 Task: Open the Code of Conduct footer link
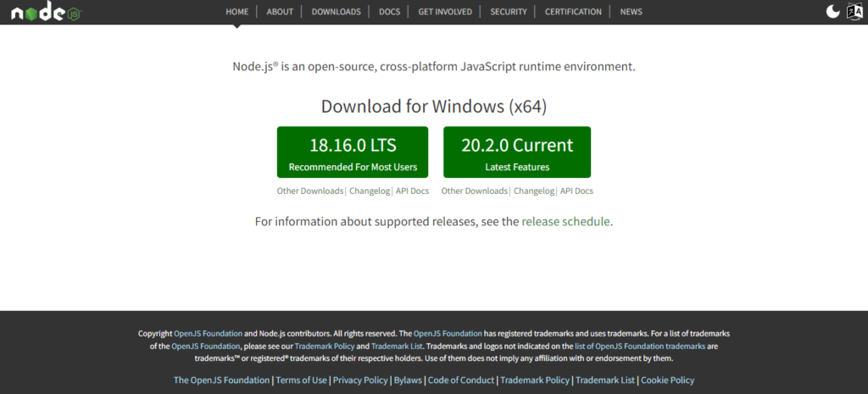[461, 380]
